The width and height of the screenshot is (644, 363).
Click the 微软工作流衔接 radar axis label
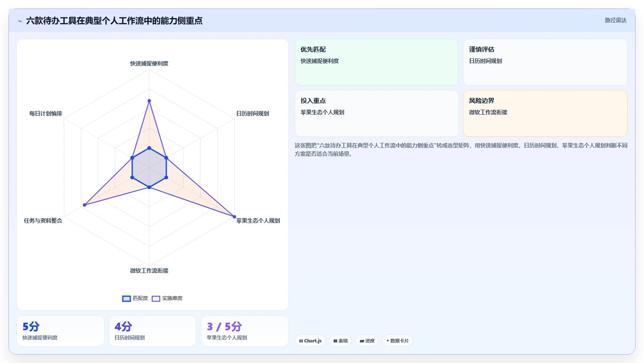pyautogui.click(x=149, y=271)
